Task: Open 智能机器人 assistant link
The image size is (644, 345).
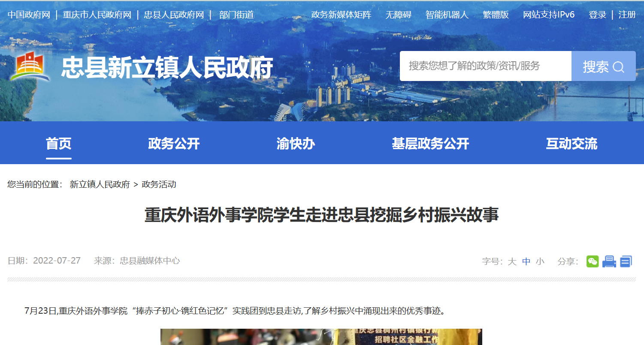Action: [x=447, y=15]
